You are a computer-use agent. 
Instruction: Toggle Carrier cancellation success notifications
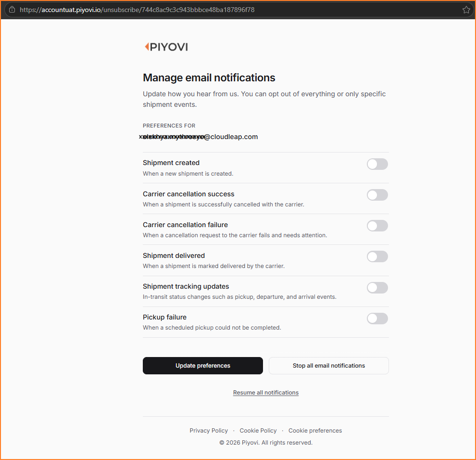pyautogui.click(x=377, y=195)
